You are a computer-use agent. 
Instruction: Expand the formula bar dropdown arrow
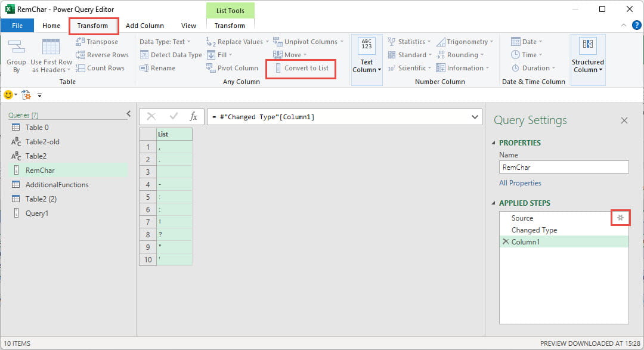(475, 117)
